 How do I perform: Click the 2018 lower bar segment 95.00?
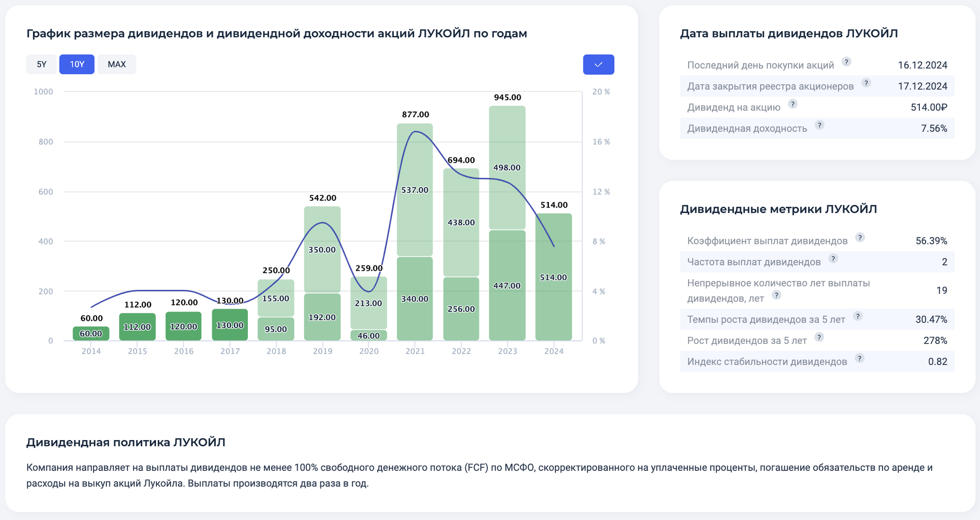pos(276,329)
